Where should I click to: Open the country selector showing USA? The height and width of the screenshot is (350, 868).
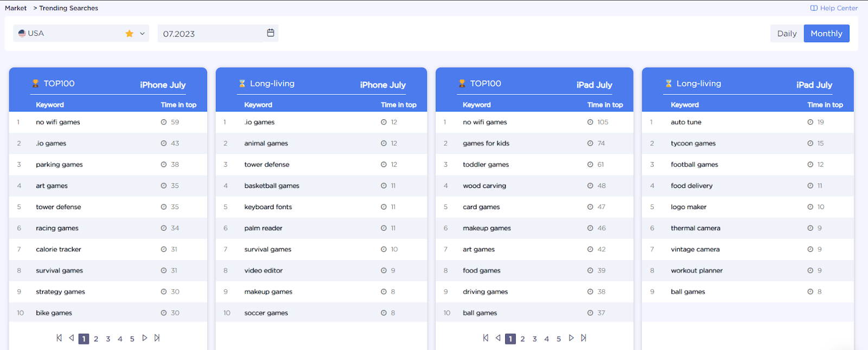pos(81,34)
